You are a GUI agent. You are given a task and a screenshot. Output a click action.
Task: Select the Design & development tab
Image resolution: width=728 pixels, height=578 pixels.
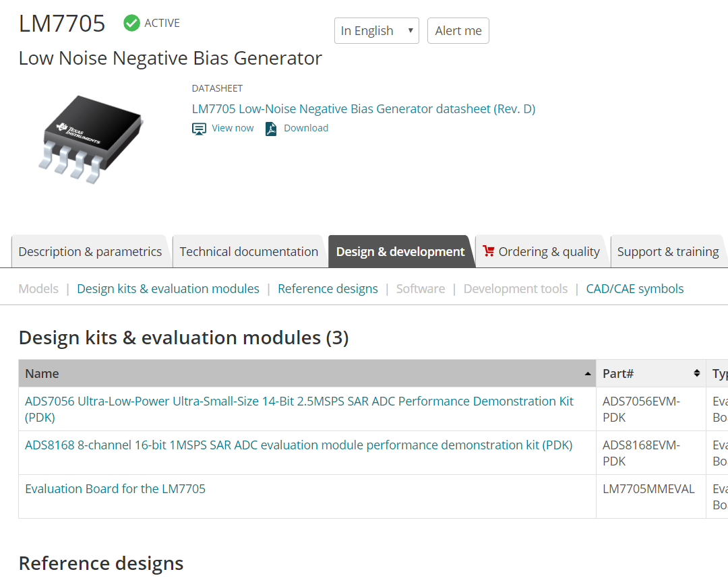pyautogui.click(x=400, y=251)
